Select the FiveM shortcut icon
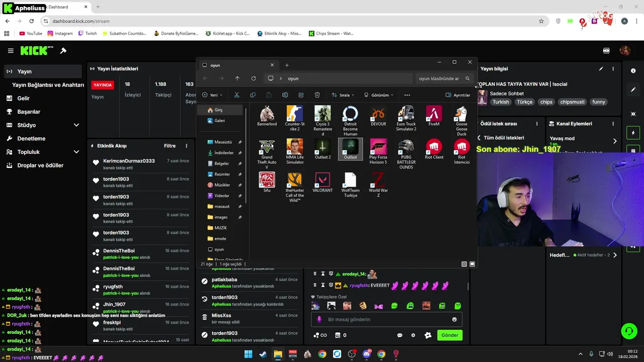This screenshot has height=362, width=644. [434, 116]
